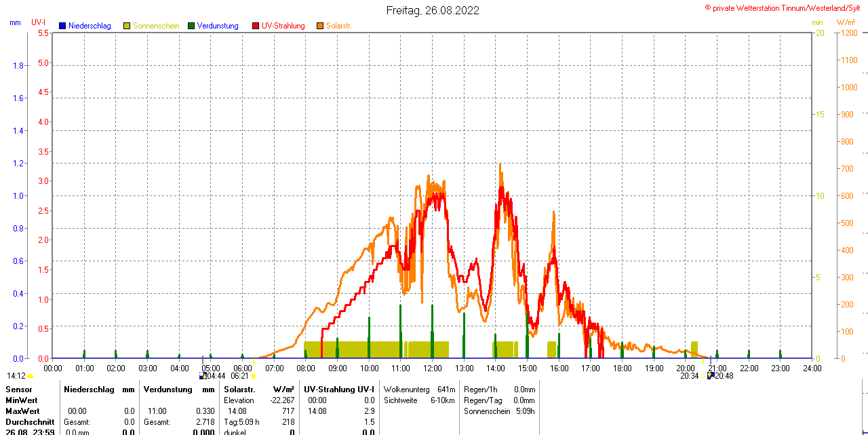Click the UV-Strahlung legend label
Viewport: 868px width, 435px height.
283,26
